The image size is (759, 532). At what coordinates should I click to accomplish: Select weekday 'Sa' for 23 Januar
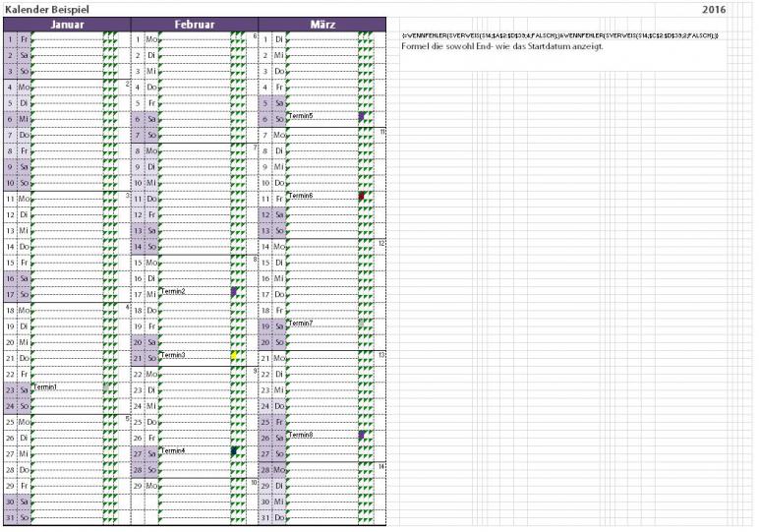24,390
